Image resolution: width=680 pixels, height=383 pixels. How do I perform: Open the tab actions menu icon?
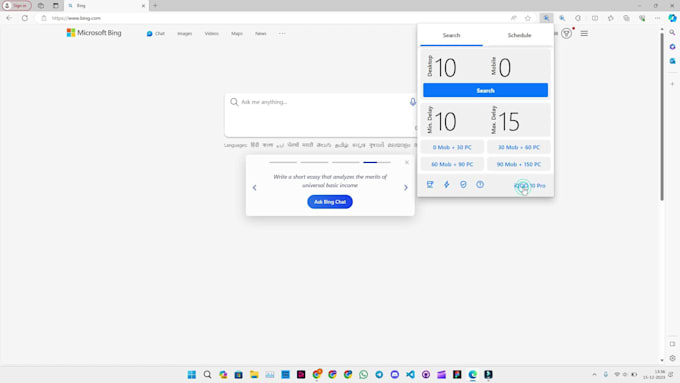coord(56,6)
